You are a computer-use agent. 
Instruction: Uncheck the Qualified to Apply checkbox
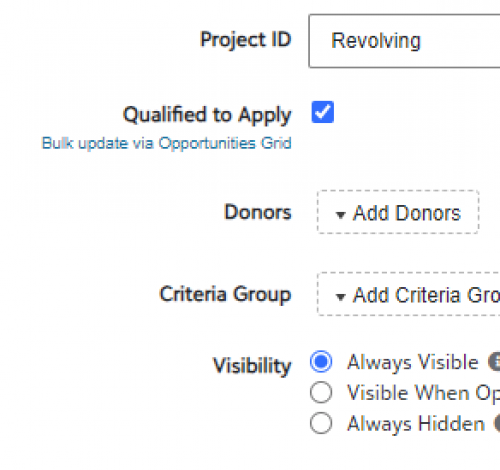(322, 112)
